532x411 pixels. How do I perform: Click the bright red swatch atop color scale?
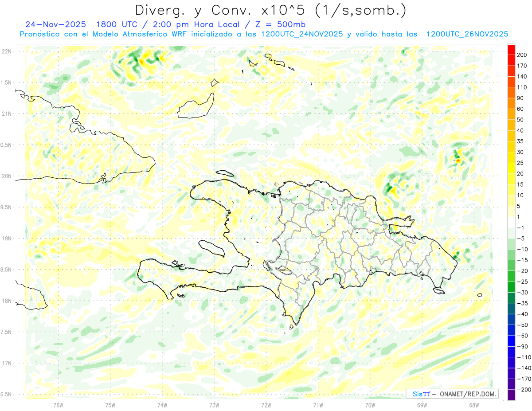pyautogui.click(x=511, y=49)
